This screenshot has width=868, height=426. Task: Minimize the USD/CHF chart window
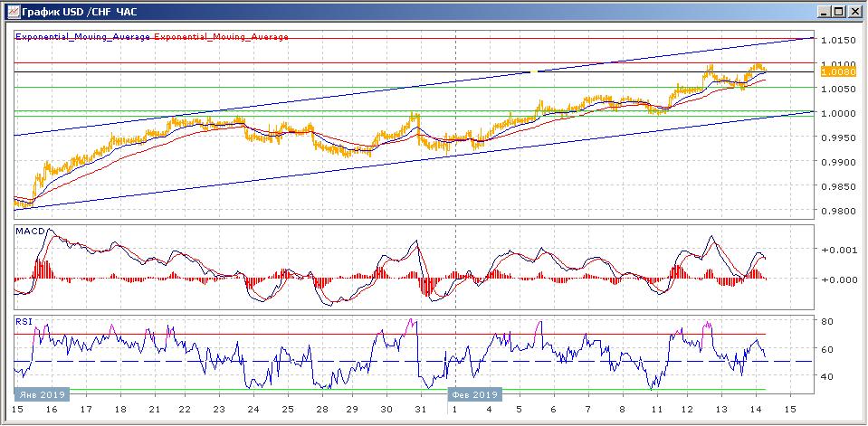824,11
